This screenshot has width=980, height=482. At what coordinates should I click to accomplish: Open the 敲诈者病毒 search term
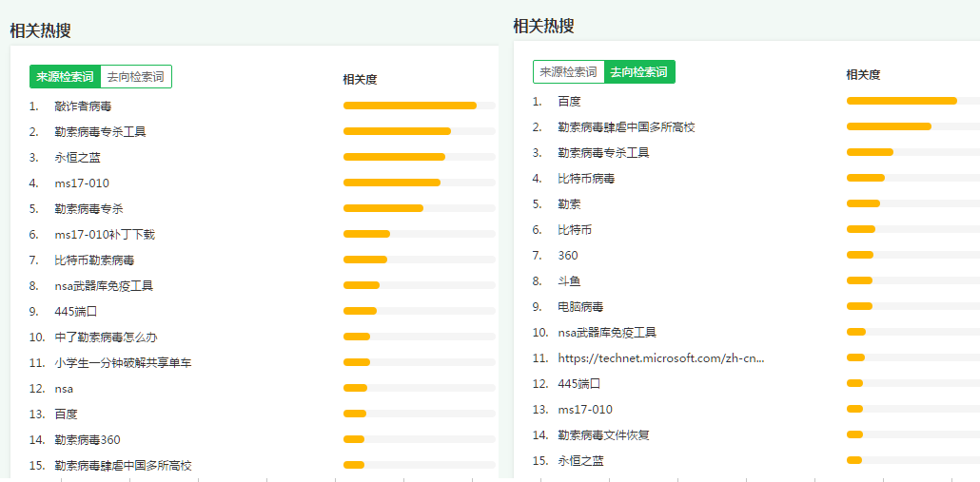tap(83, 106)
